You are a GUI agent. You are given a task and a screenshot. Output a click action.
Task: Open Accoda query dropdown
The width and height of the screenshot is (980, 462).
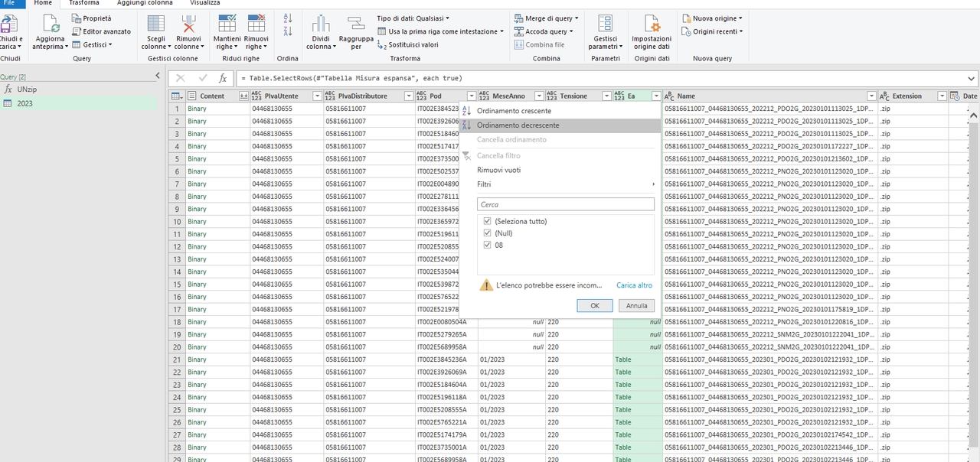point(544,31)
